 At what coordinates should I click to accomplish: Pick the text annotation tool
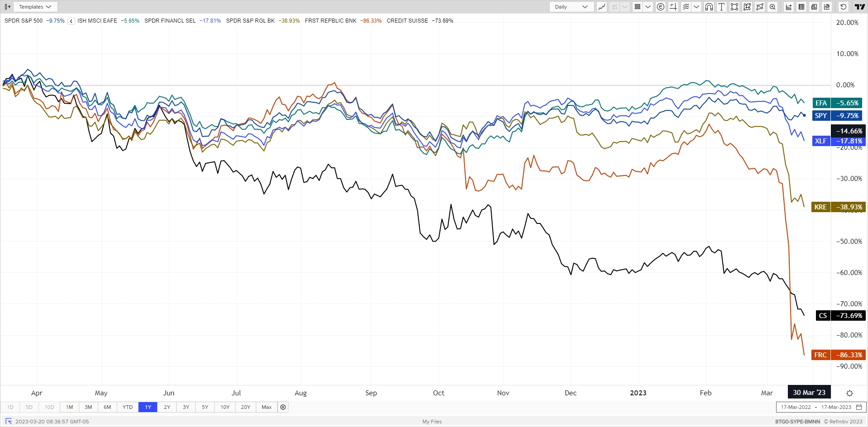click(722, 7)
